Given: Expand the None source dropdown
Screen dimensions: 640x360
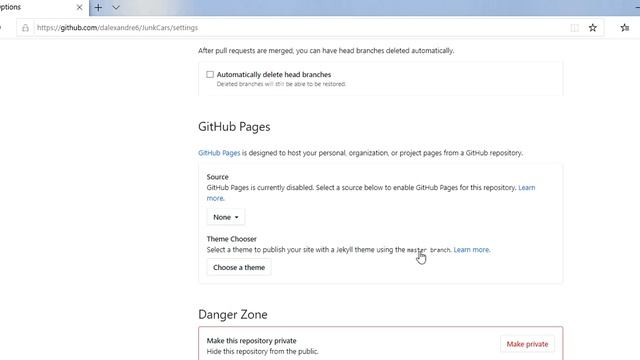Looking at the screenshot, I should coord(226,217).
